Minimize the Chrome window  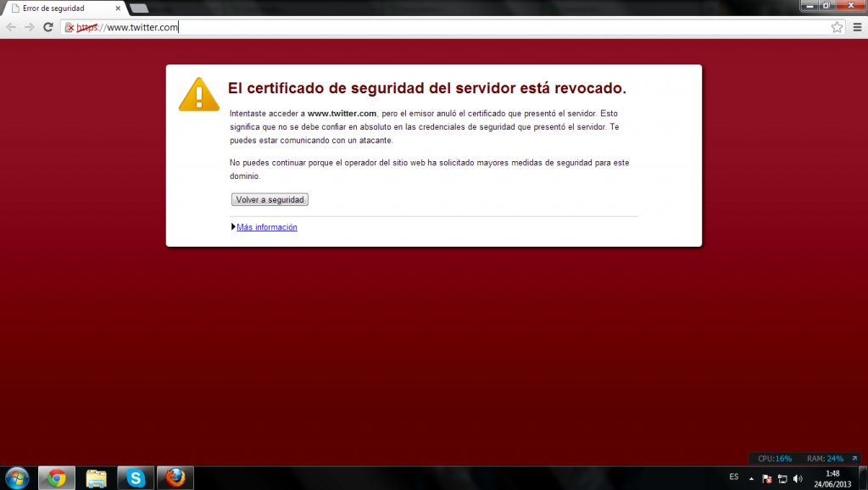pyautogui.click(x=810, y=6)
